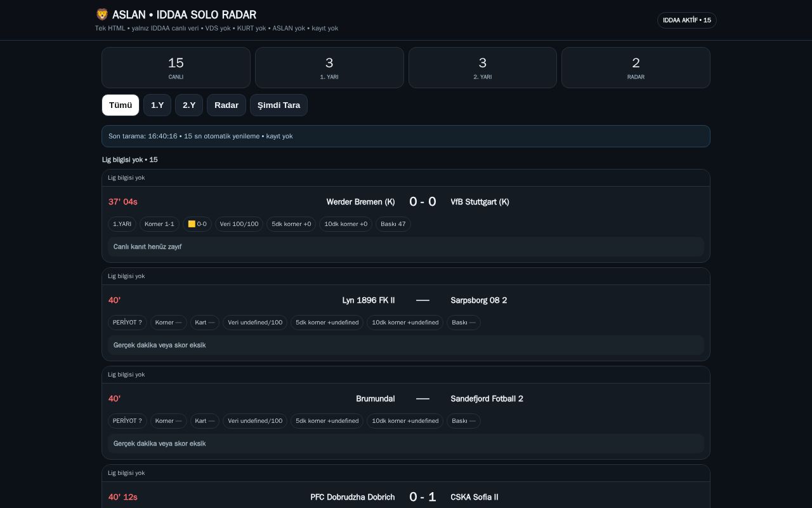Viewport: 812px width, 508px height.
Task: Open the 15 CANLI stat card
Action: 176,68
